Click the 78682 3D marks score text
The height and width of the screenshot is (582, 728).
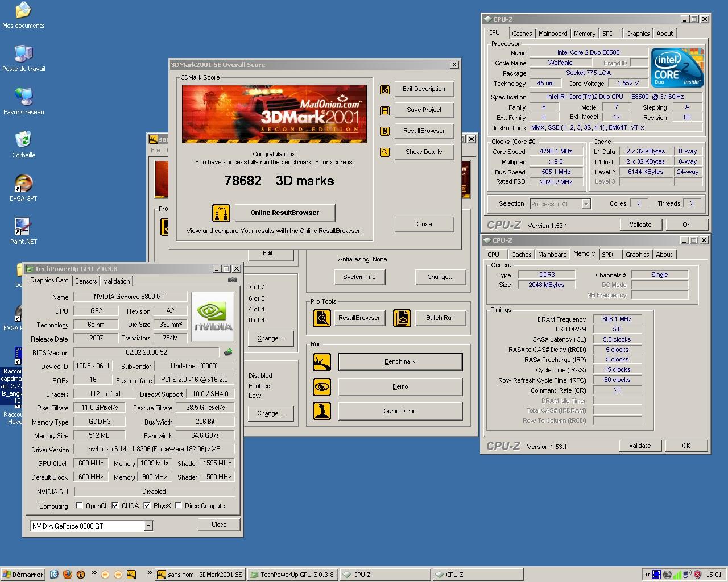279,181
